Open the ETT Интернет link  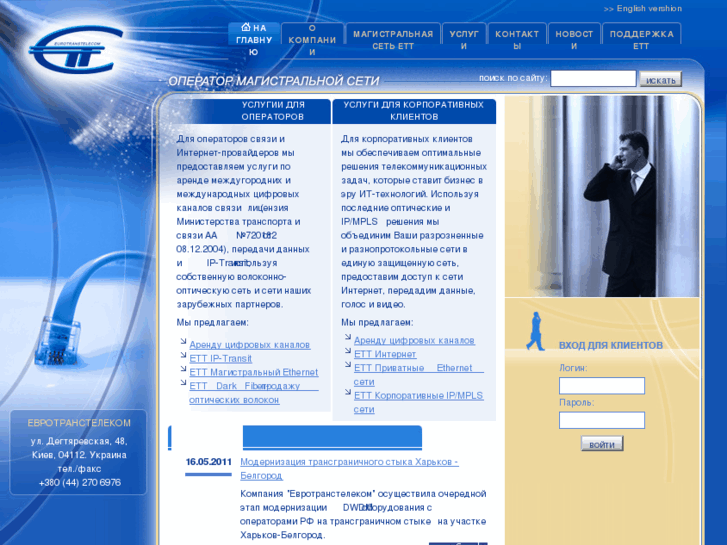pos(385,354)
